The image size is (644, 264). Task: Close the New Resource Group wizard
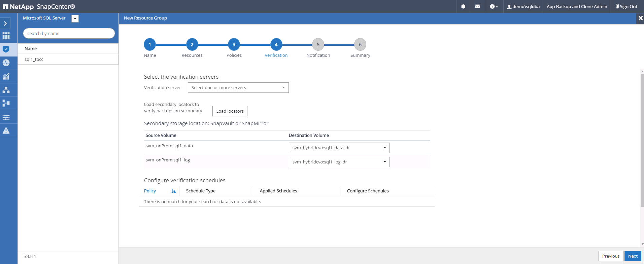tap(640, 18)
